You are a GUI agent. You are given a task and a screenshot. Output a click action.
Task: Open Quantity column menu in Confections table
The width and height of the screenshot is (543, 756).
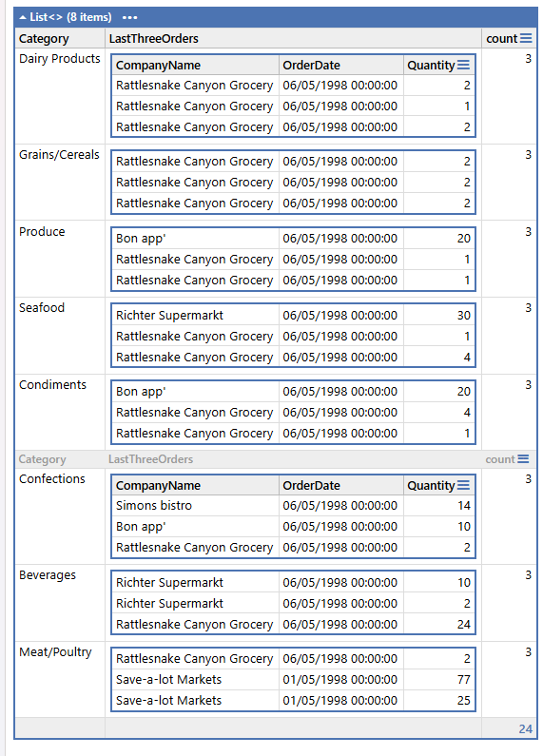click(x=463, y=486)
